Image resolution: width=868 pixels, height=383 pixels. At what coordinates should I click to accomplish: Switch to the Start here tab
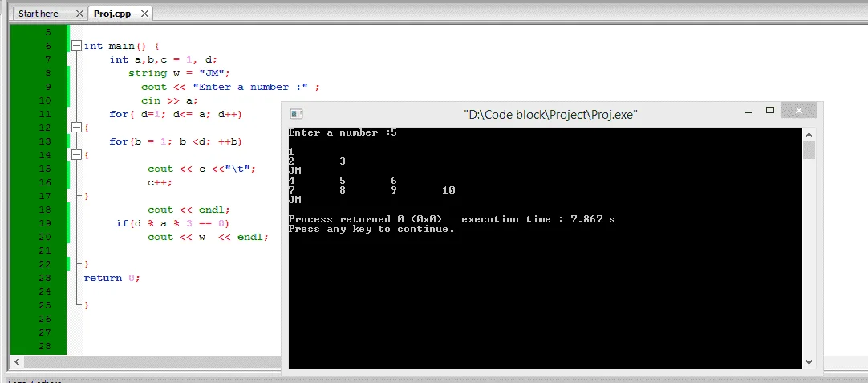point(39,14)
